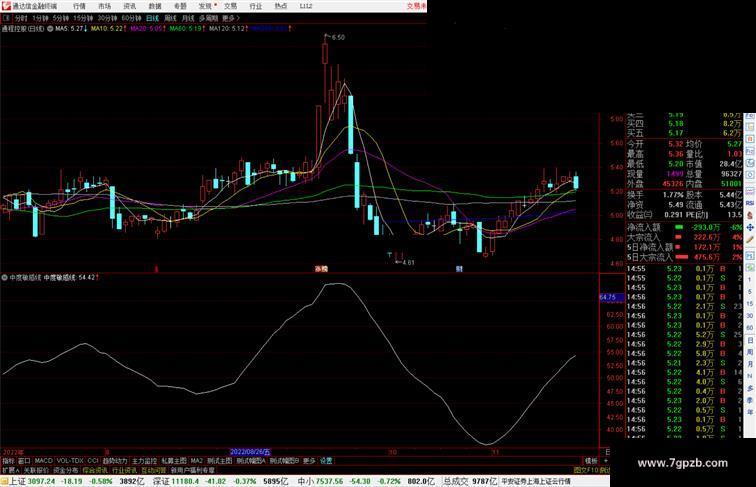Open the 行业资讯 tab
Viewport: 756px width, 487px height.
pos(125,470)
